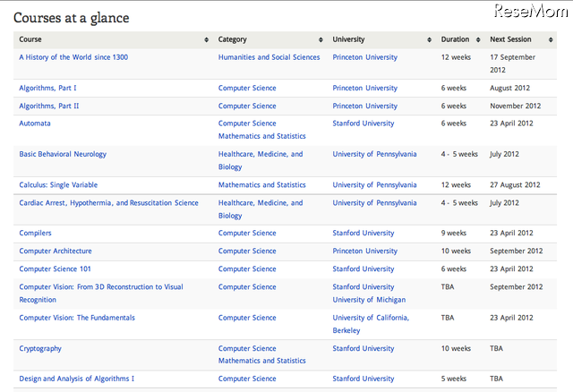Open Princeton University in Algorithms, Part II row
The image size is (573, 392).
click(x=364, y=106)
